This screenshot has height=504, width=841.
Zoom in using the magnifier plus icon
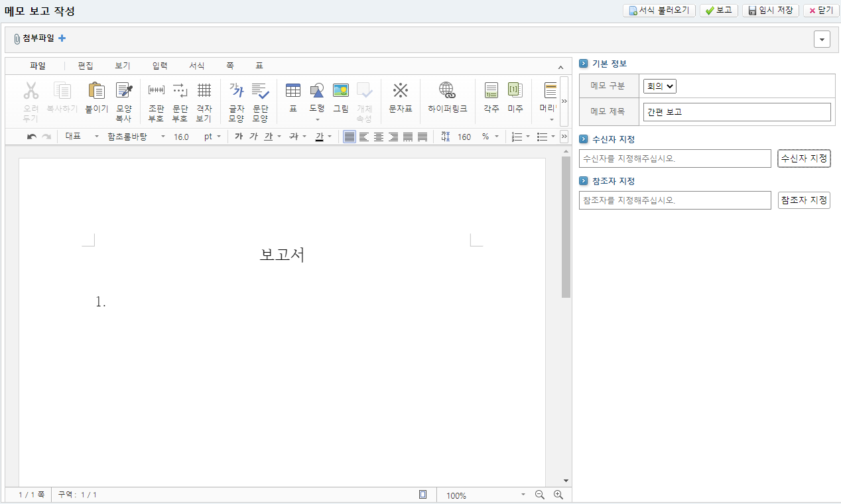[x=558, y=495]
